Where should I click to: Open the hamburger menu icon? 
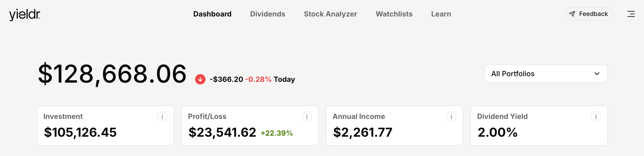[631, 14]
